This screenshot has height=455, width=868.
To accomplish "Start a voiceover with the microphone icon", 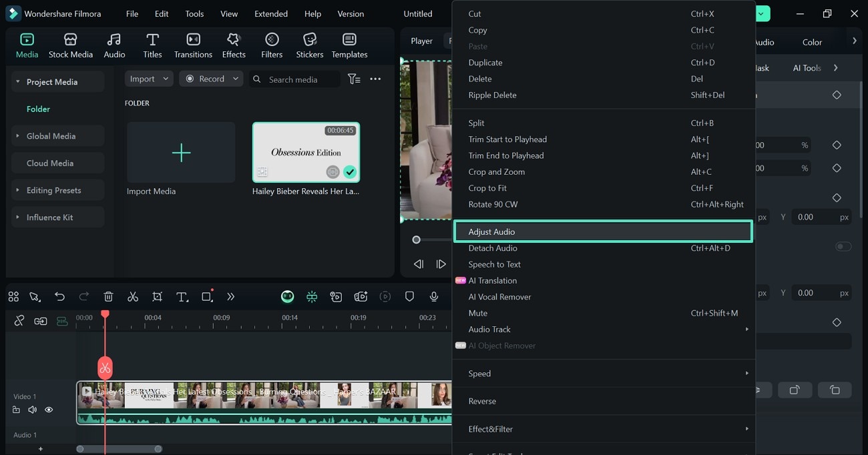I will (x=433, y=296).
